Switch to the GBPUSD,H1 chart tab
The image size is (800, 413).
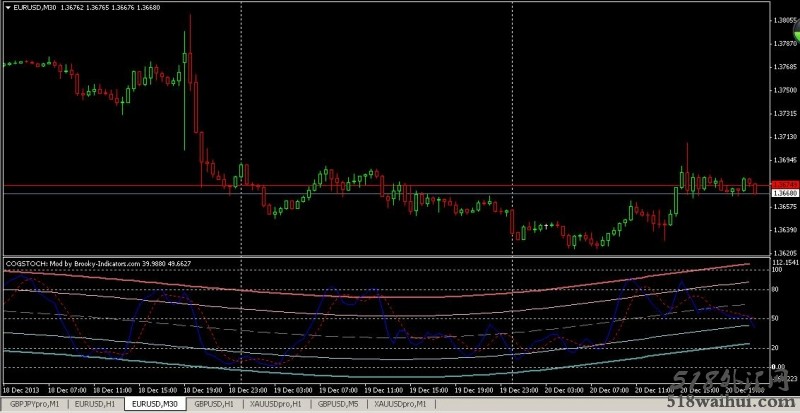pos(216,403)
